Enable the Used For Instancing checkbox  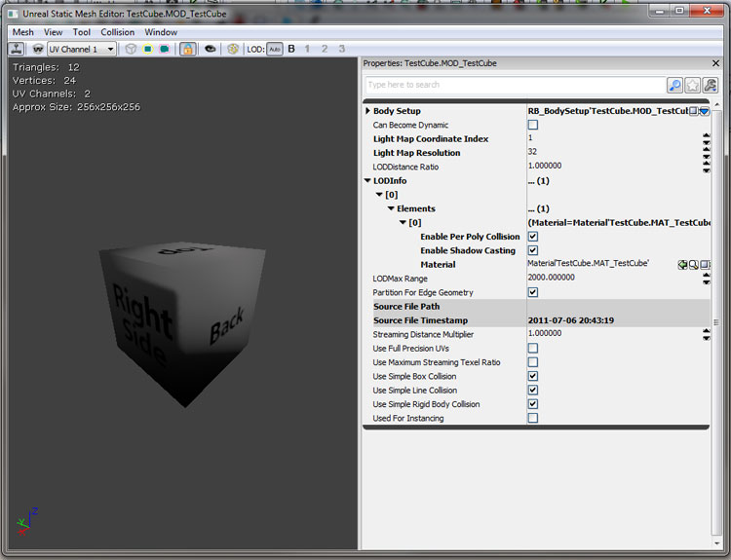[x=533, y=418]
